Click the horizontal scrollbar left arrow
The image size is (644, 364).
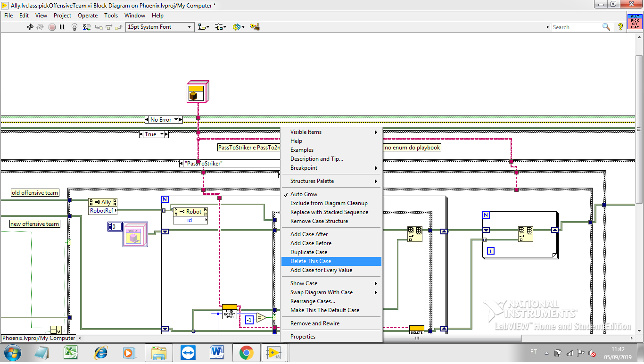tap(79, 338)
